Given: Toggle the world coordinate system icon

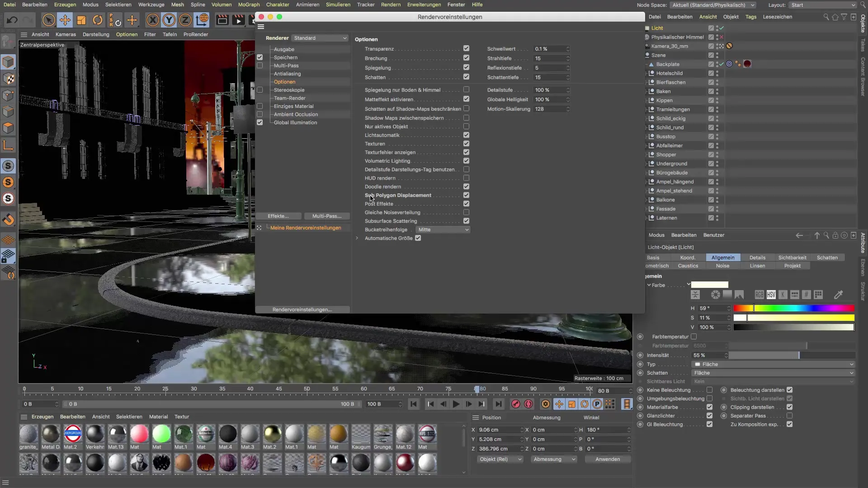Looking at the screenshot, I should (202, 20).
